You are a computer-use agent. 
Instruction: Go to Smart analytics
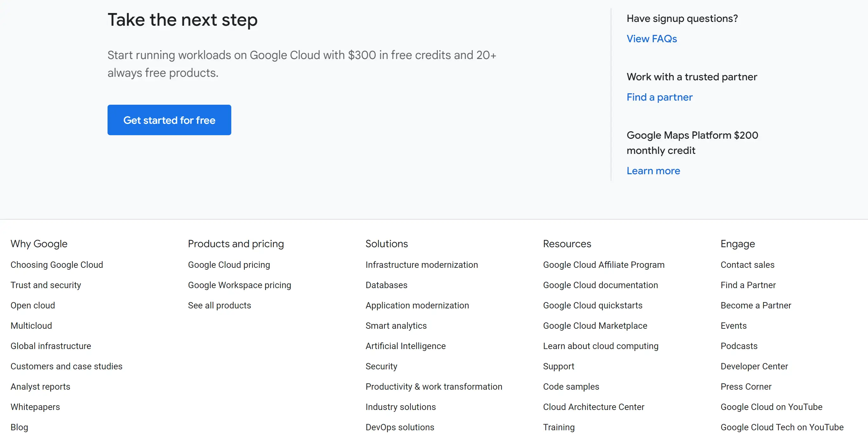[x=396, y=326]
